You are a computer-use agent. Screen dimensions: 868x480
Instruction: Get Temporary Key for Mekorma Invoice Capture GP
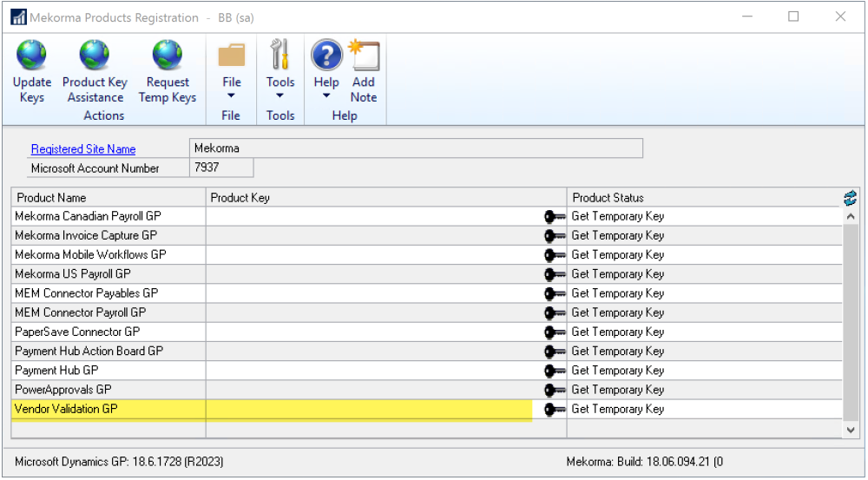tap(618, 236)
